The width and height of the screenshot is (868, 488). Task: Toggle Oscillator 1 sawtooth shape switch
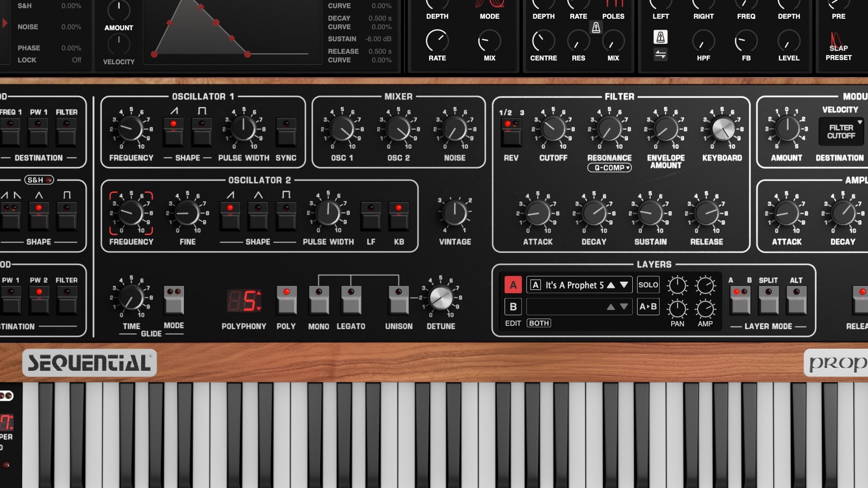tap(174, 132)
